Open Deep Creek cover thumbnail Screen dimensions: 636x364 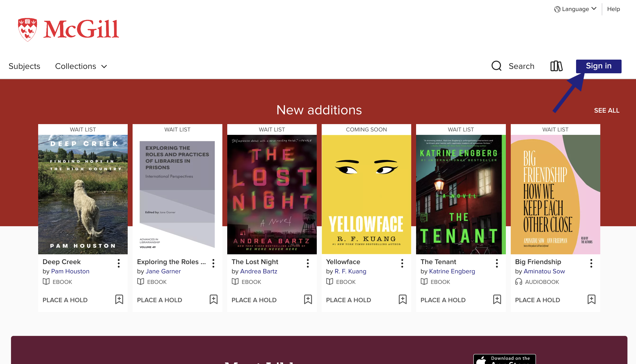(x=83, y=194)
